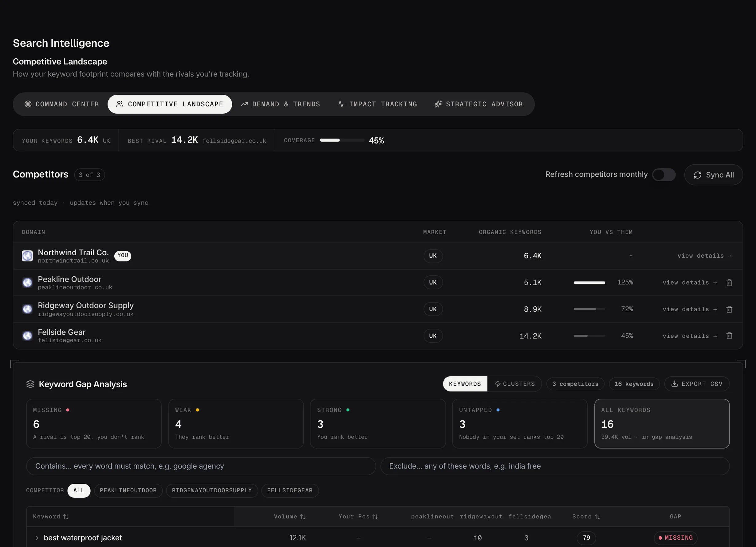Sort the table by Your Pos
The image size is (756, 547).
358,517
